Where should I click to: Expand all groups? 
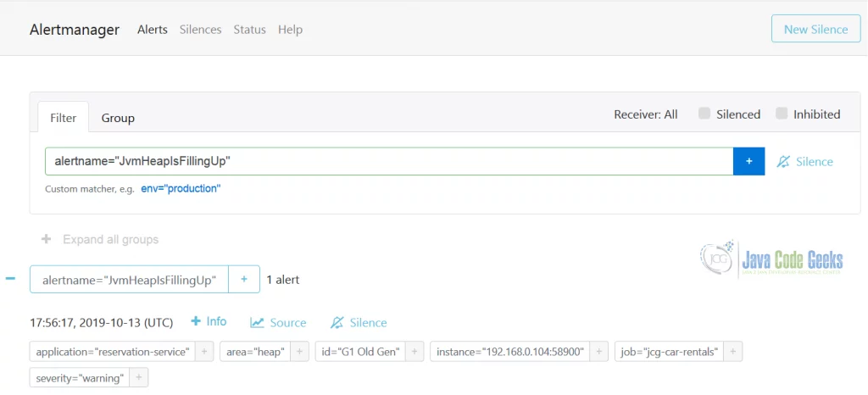[100, 240]
